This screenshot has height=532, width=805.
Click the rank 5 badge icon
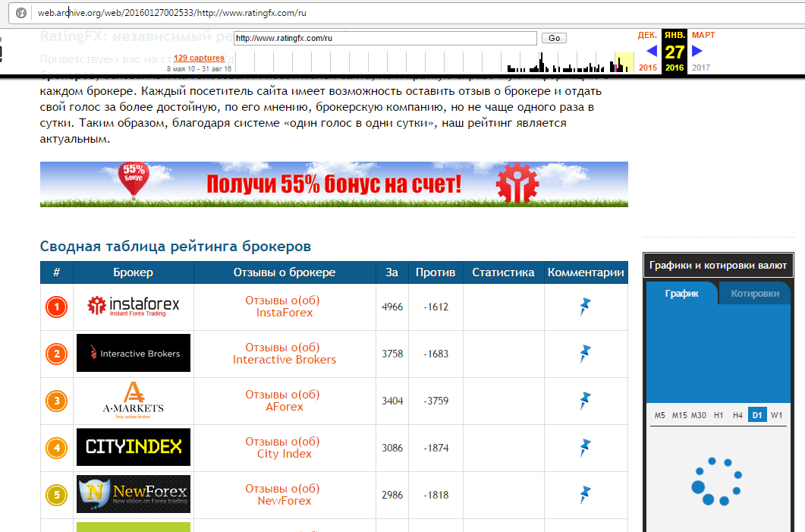point(56,495)
